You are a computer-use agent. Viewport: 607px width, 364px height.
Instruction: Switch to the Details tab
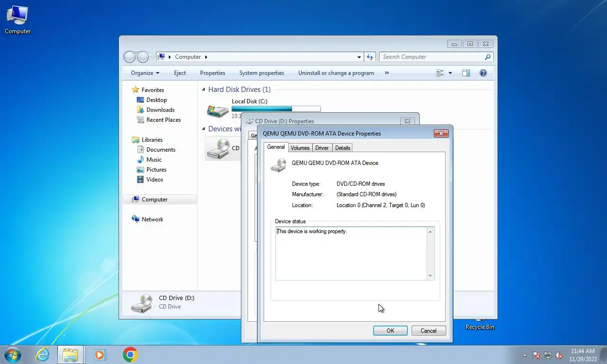point(343,148)
